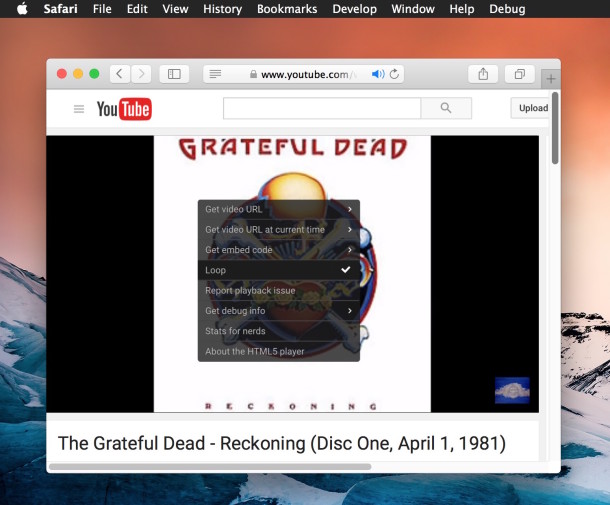Choose Get video URL
This screenshot has width=610, height=505.
coord(279,209)
